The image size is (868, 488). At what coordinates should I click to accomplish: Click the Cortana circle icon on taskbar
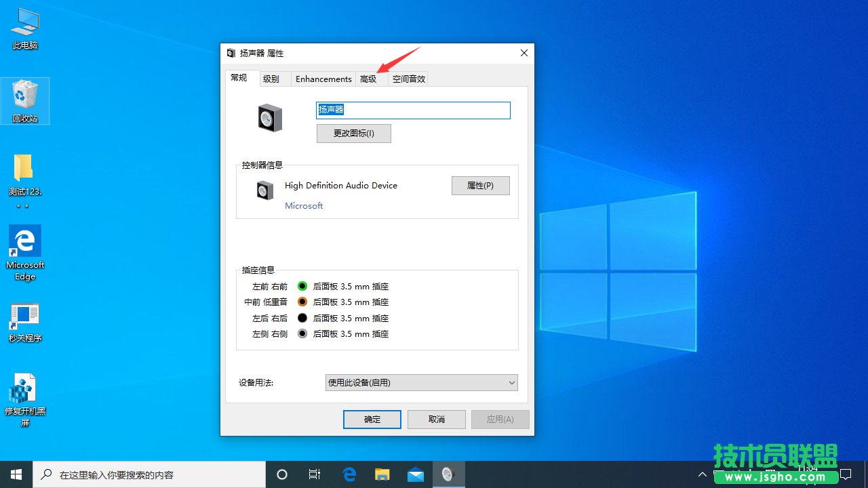[x=281, y=474]
